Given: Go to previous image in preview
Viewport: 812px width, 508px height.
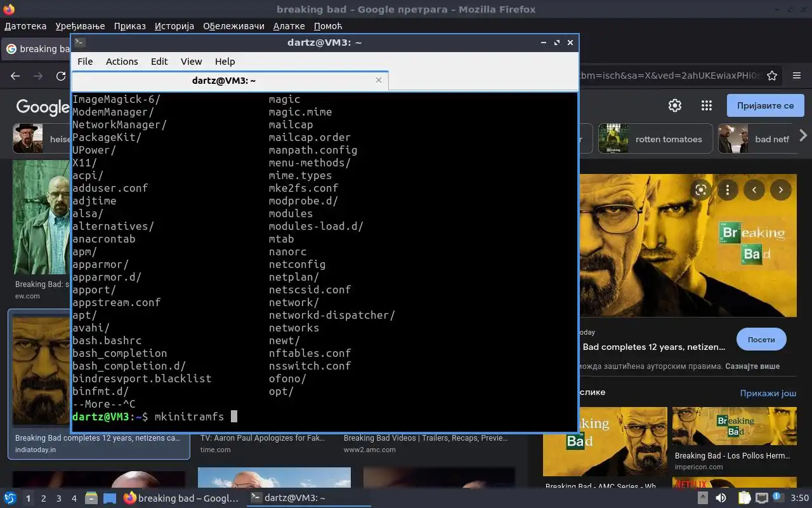Looking at the screenshot, I should [754, 189].
